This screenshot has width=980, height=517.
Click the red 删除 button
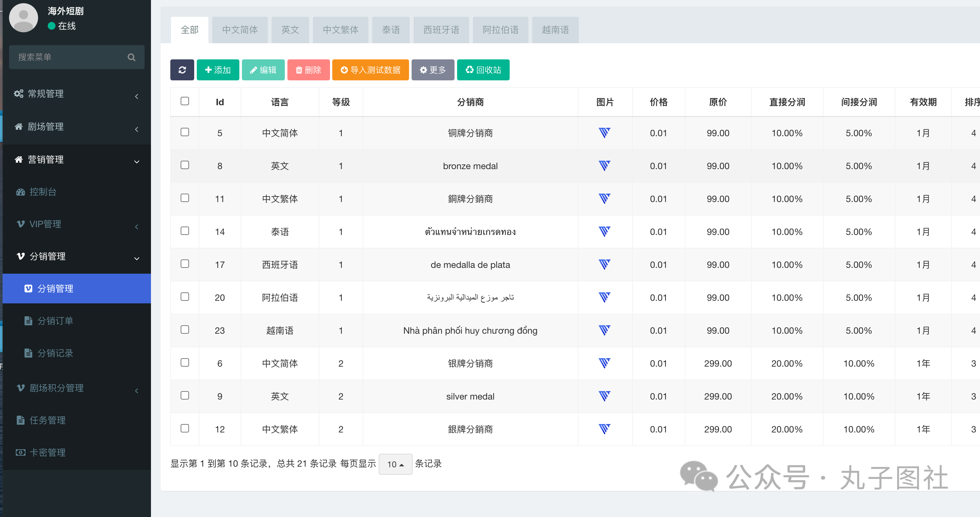pyautogui.click(x=308, y=70)
